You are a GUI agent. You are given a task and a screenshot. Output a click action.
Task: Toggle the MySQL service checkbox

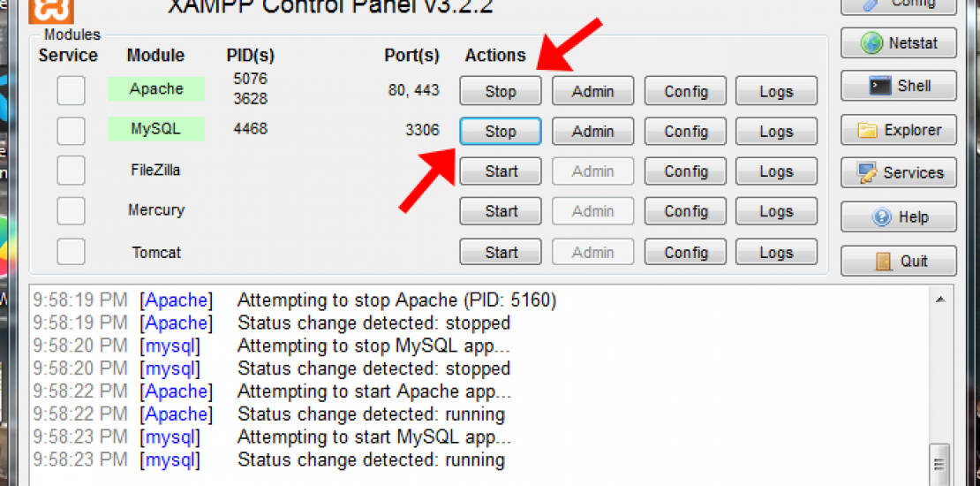click(72, 131)
